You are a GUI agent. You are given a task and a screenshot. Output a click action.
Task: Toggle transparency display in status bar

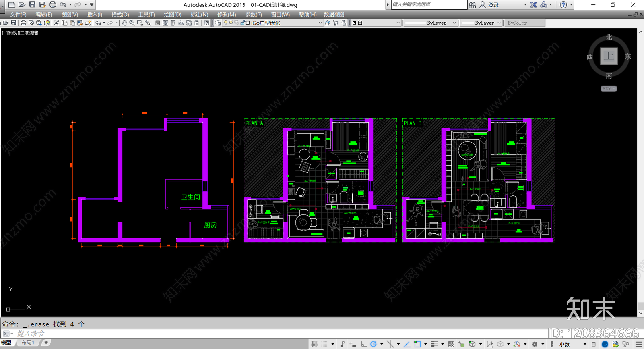451,344
